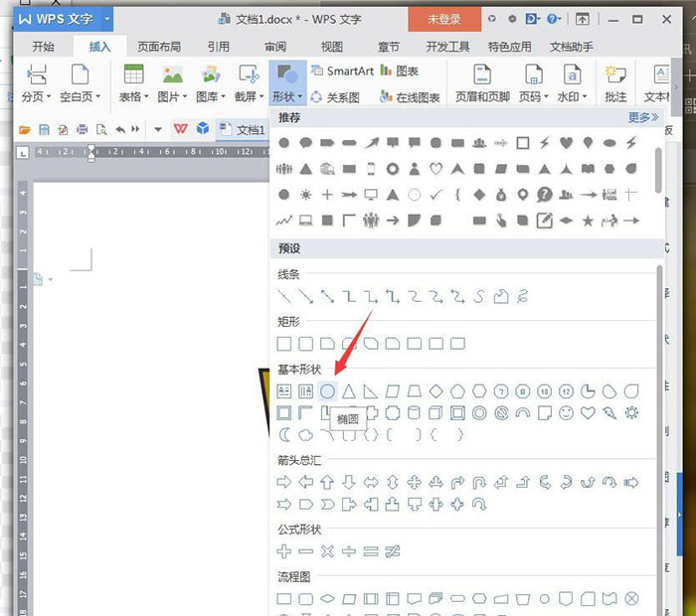This screenshot has width=696, height=616.
Task: Click the print icon in quick toolbar
Action: point(83,129)
